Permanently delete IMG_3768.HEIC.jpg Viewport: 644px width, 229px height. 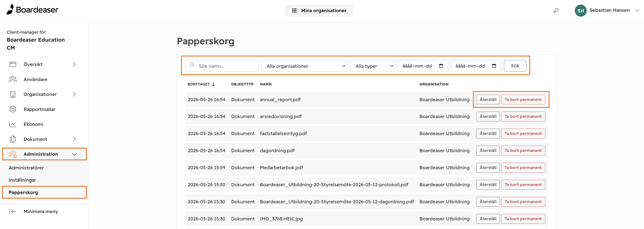coord(523,219)
